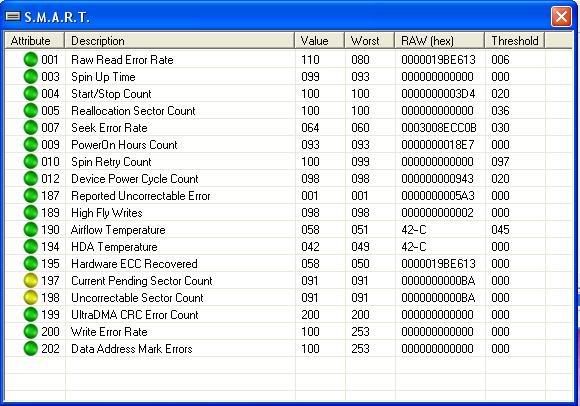
Task: Click the Threshold column header
Action: pyautogui.click(x=515, y=40)
